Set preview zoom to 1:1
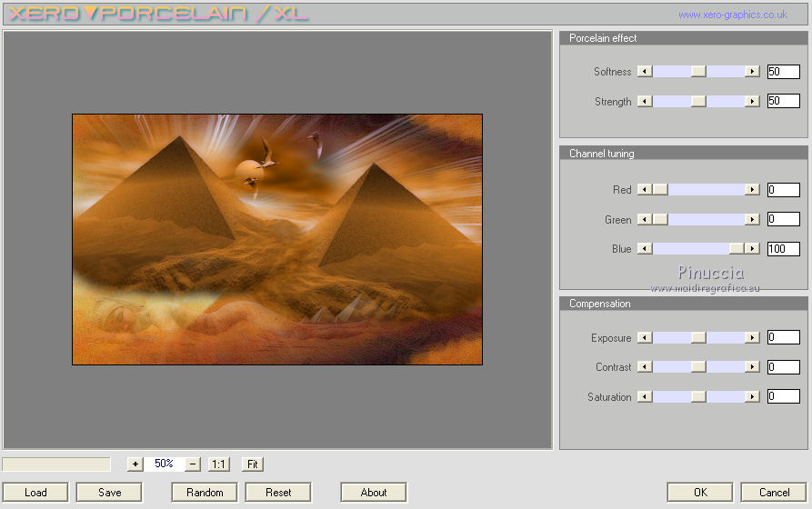The image size is (812, 509). (218, 464)
